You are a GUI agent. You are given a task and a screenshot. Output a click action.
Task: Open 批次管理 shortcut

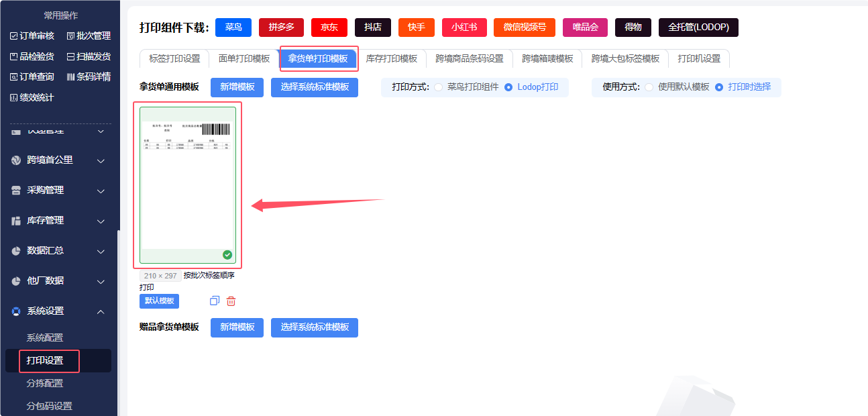pos(89,36)
